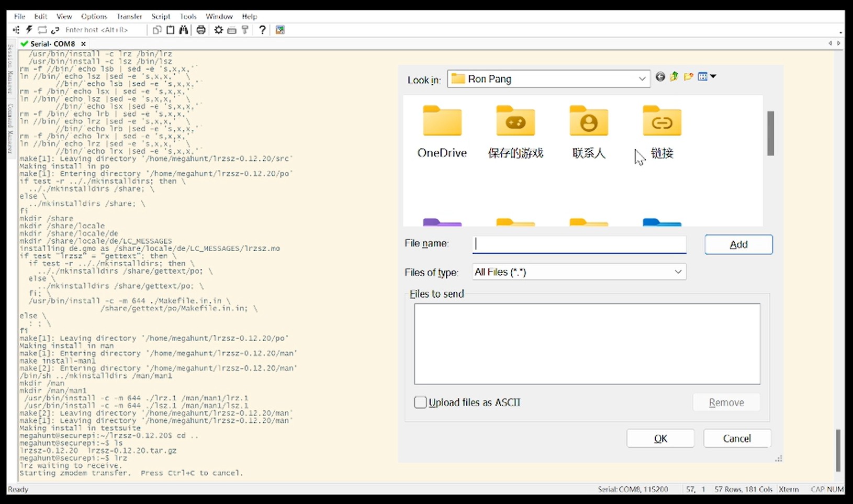
Task: Open the Files of type dropdown
Action: (x=678, y=272)
